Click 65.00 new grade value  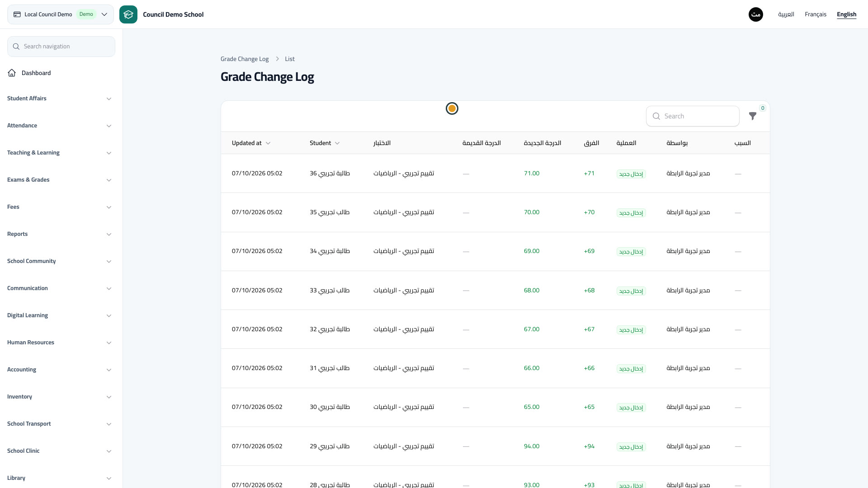click(532, 407)
